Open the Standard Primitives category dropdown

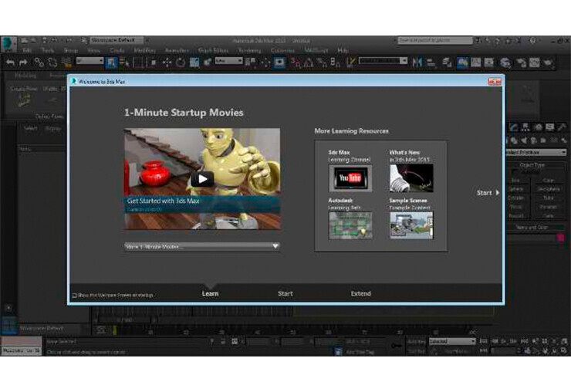coord(536,152)
